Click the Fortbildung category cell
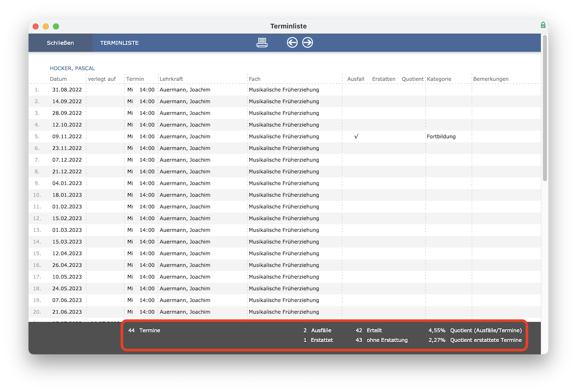Viewport: 577px width, 392px height. [x=441, y=136]
